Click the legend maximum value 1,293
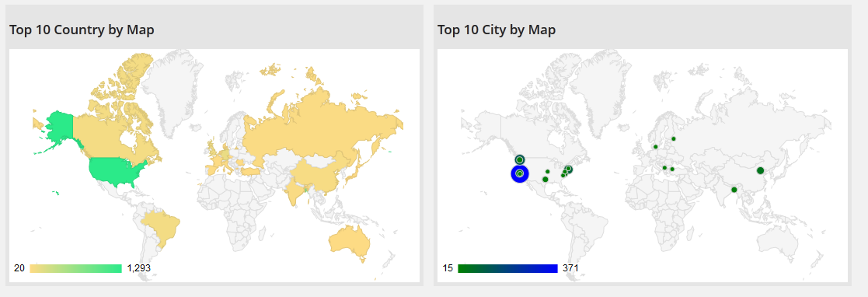The image size is (868, 297). pyautogui.click(x=139, y=268)
